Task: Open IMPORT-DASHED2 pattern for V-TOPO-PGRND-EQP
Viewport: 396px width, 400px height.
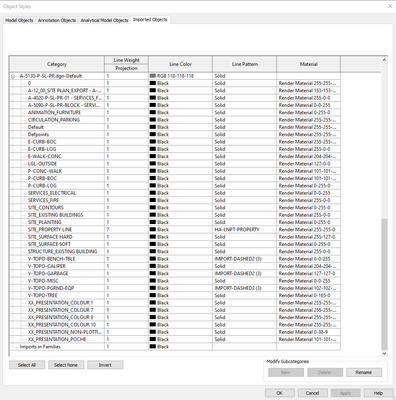Action: [244, 288]
